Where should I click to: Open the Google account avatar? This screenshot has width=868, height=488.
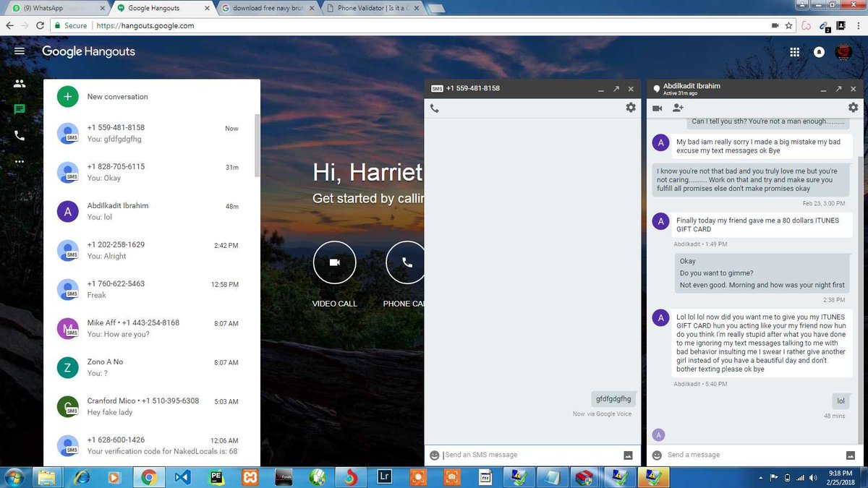[843, 52]
